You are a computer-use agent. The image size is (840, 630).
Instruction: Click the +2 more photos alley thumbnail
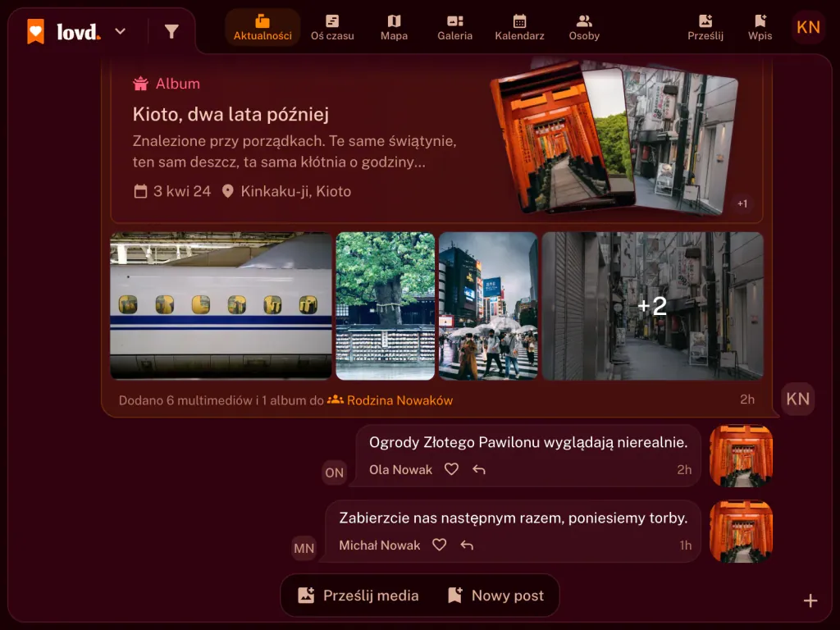point(652,306)
